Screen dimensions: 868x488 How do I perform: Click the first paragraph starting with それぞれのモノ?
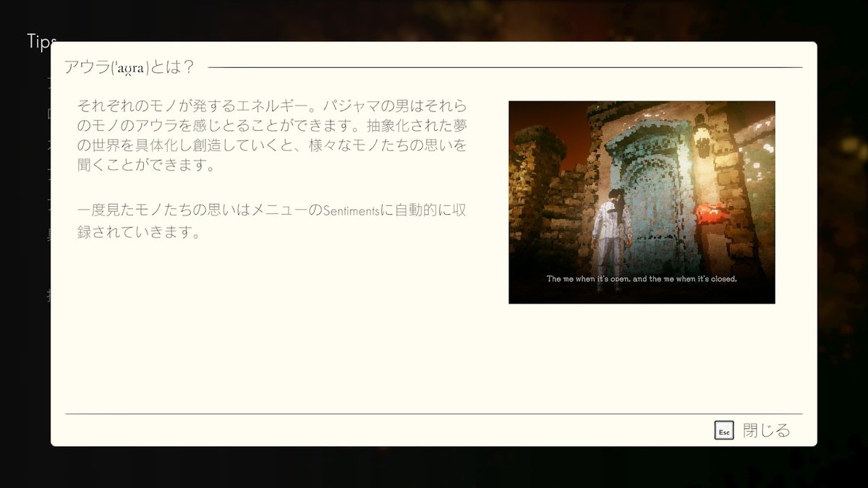click(271, 135)
